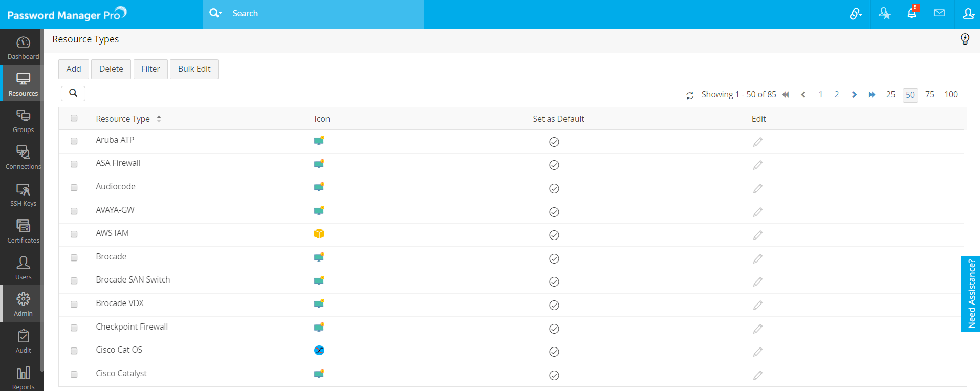The height and width of the screenshot is (391, 980).
Task: Click the Bulk Edit button
Action: (x=194, y=69)
